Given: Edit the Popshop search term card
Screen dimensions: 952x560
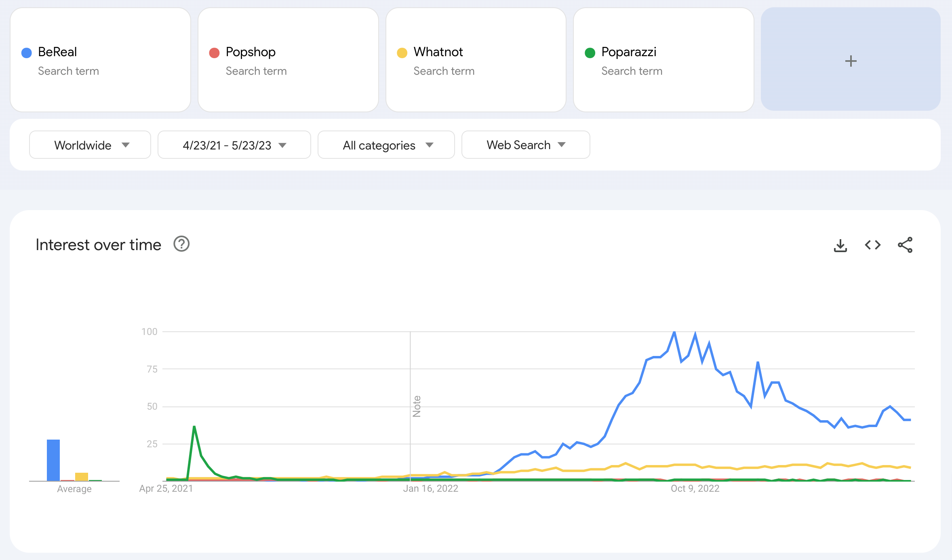Looking at the screenshot, I should pyautogui.click(x=251, y=52).
